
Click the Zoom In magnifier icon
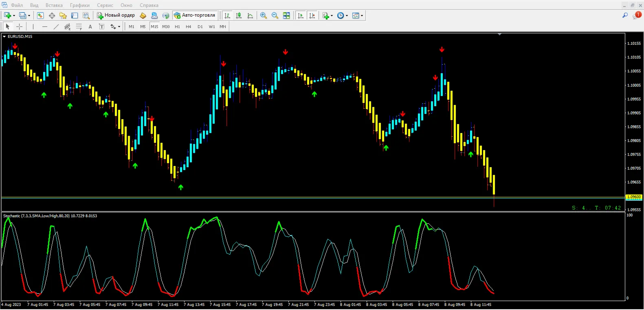point(264,15)
